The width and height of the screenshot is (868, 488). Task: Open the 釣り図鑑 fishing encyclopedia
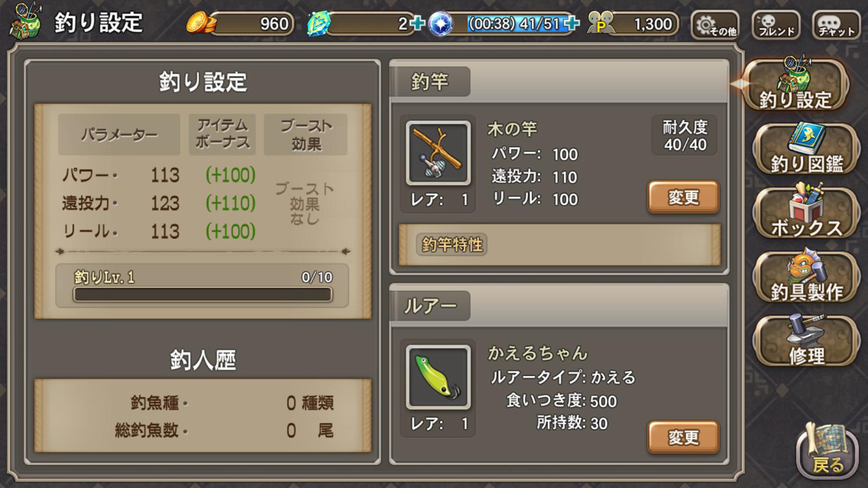pos(806,148)
